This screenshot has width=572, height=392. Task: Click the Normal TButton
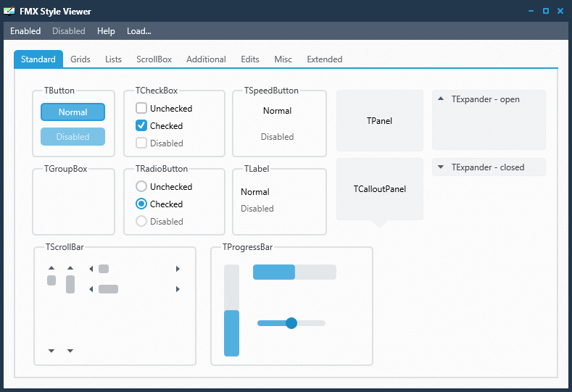(x=72, y=112)
